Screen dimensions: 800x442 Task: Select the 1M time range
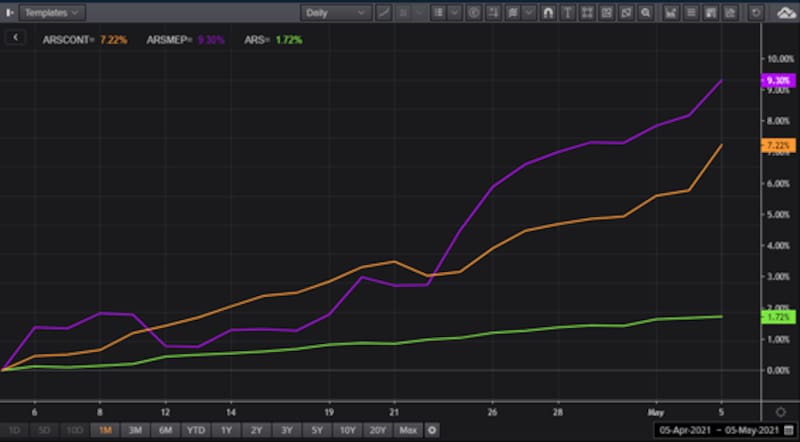point(104,430)
